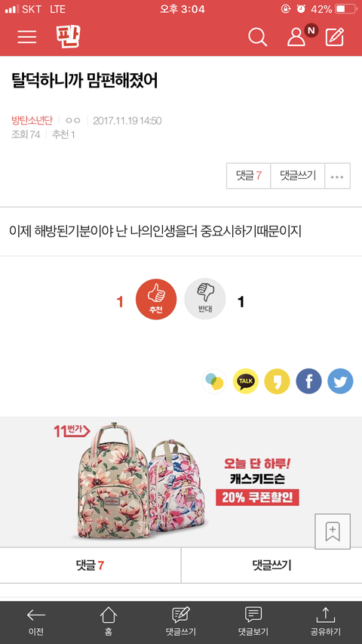Image resolution: width=362 pixels, height=644 pixels.
Task: Click 댓글 7 button under the title
Action: [x=249, y=176]
